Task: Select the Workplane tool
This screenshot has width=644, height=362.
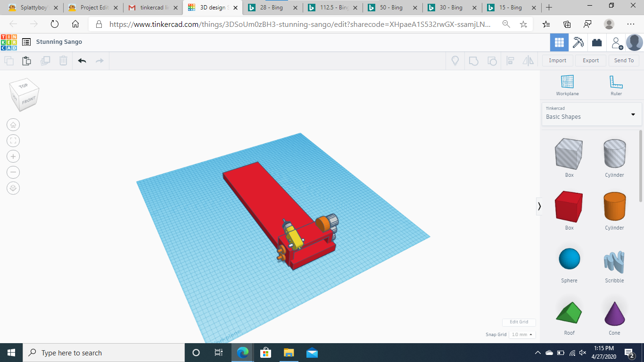Action: coord(567,85)
